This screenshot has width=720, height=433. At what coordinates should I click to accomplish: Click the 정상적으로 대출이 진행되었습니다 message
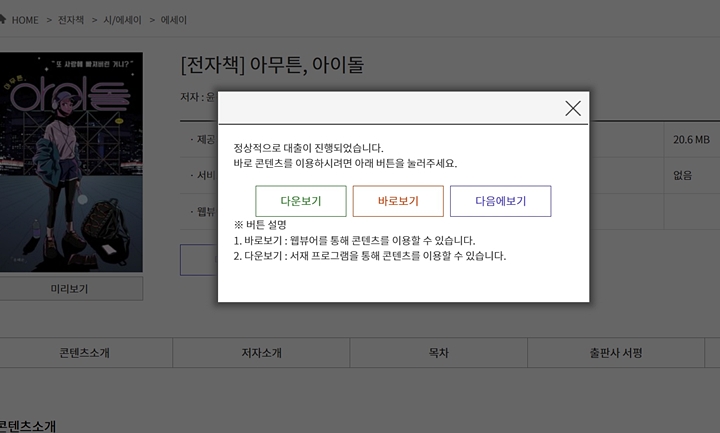point(308,148)
